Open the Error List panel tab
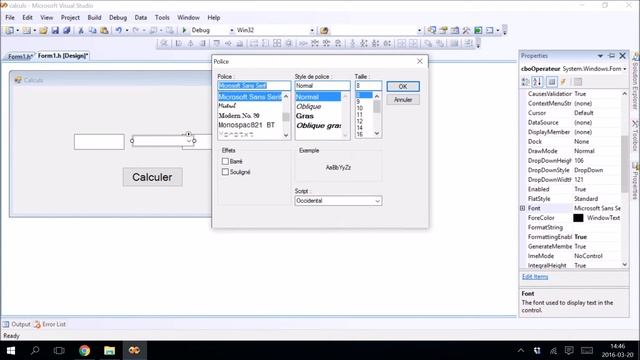The width and height of the screenshot is (640, 360). point(50,324)
